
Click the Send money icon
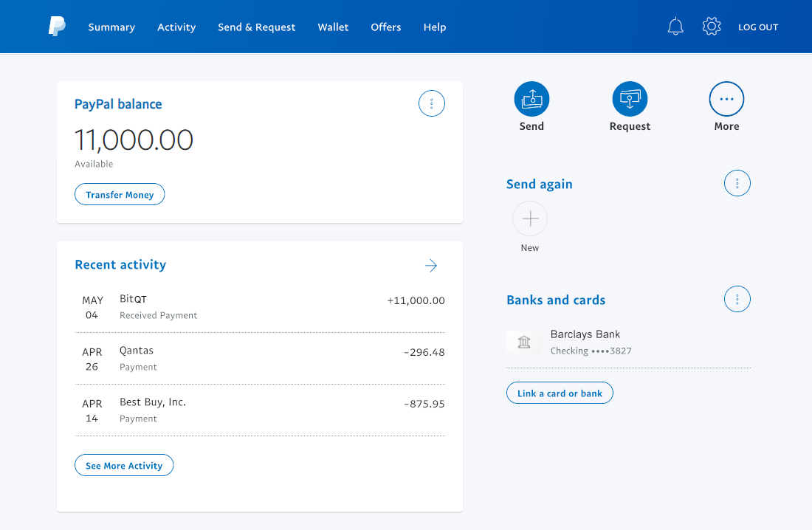531,99
